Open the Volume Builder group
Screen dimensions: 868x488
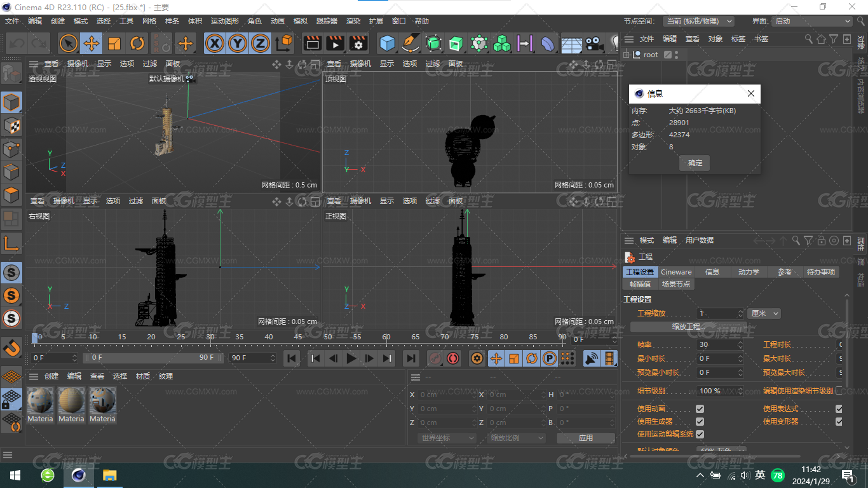coord(502,43)
